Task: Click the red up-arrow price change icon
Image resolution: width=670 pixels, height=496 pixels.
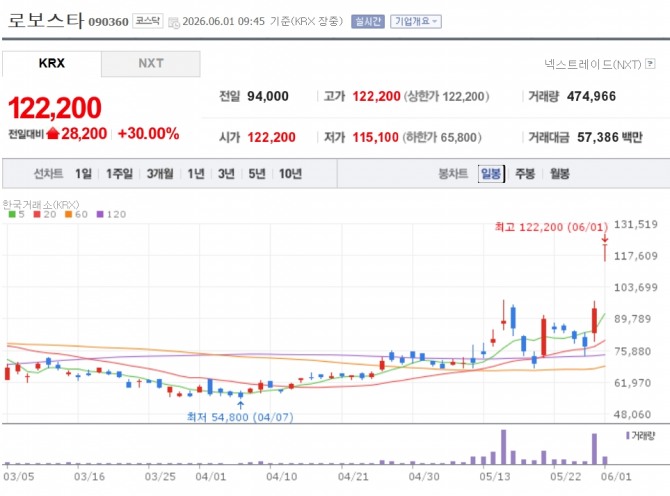Action: point(53,133)
